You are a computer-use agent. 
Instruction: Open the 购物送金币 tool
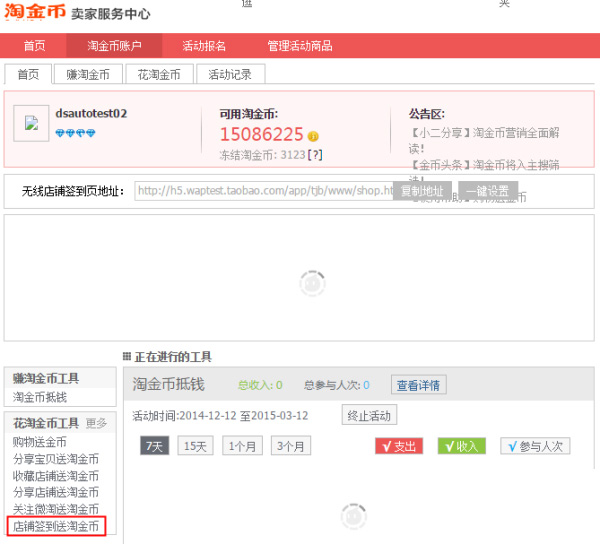[x=39, y=442]
